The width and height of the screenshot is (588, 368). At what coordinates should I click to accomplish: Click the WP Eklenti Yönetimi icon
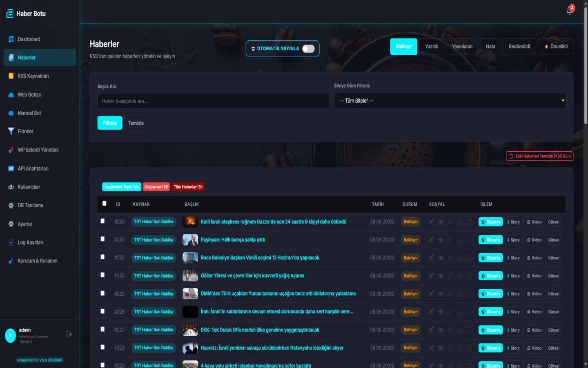click(11, 150)
